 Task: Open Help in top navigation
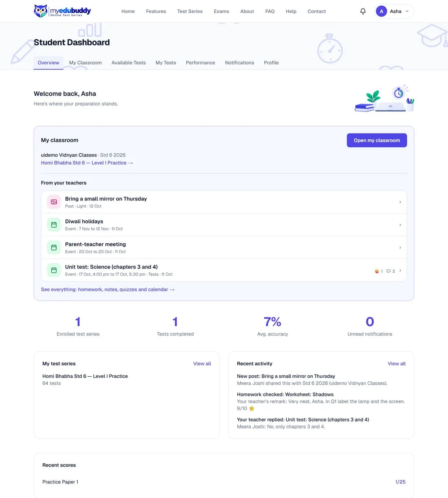coord(291,11)
